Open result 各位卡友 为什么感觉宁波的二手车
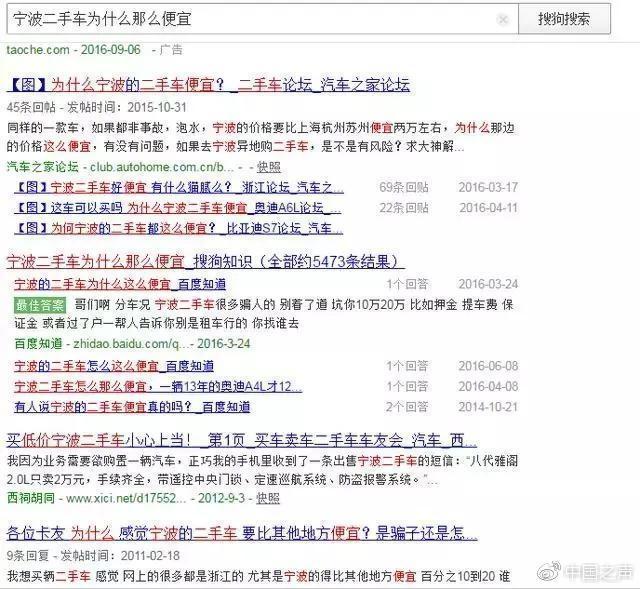The image size is (640, 589). tap(242, 533)
